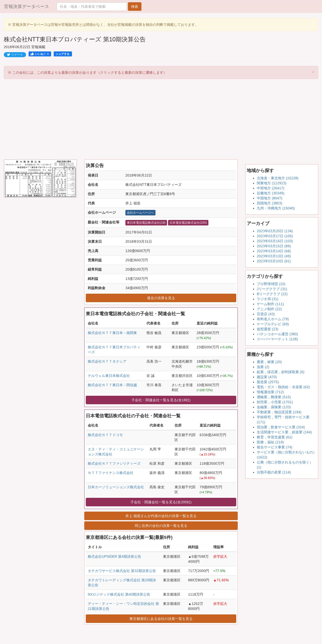Click 過去の決算を見る button
322x644 pixels.
pos(161,298)
